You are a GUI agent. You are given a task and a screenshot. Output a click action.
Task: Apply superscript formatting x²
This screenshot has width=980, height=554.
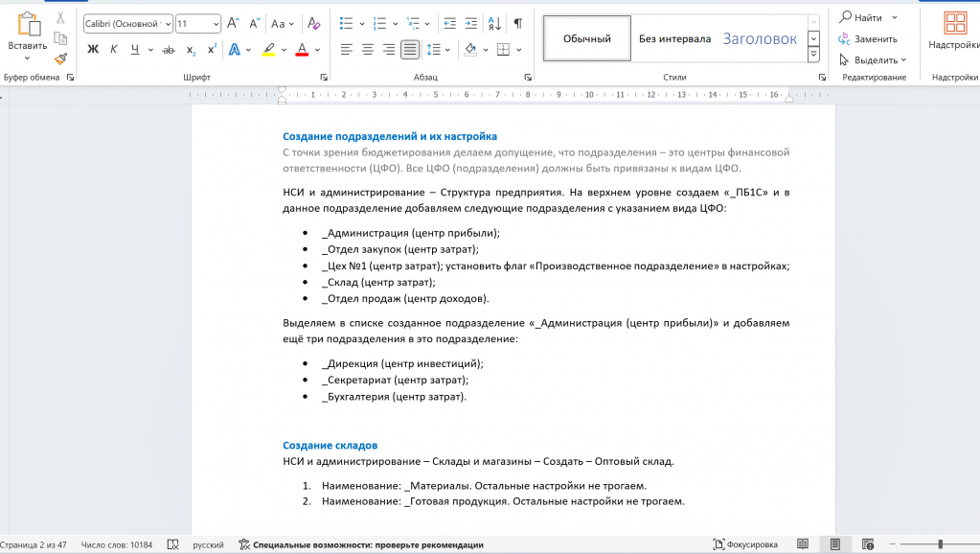pos(213,50)
